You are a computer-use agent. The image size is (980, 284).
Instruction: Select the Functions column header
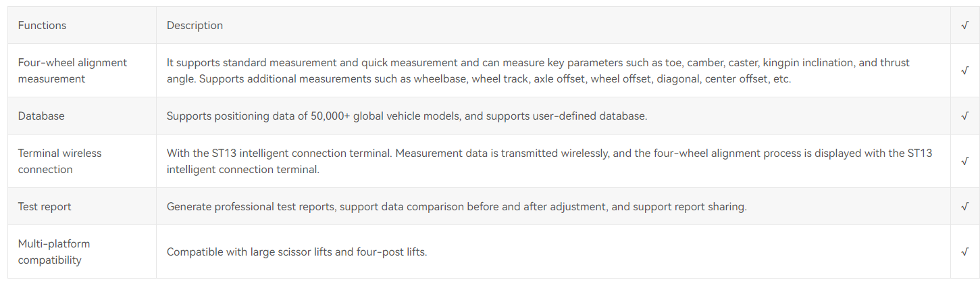point(42,26)
